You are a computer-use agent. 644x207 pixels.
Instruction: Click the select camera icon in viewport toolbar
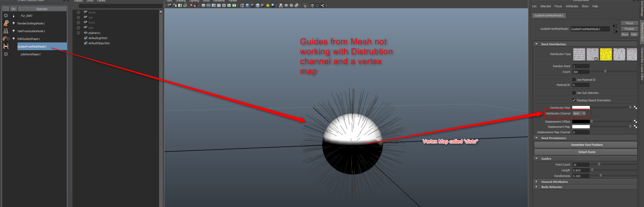tap(169, 5)
